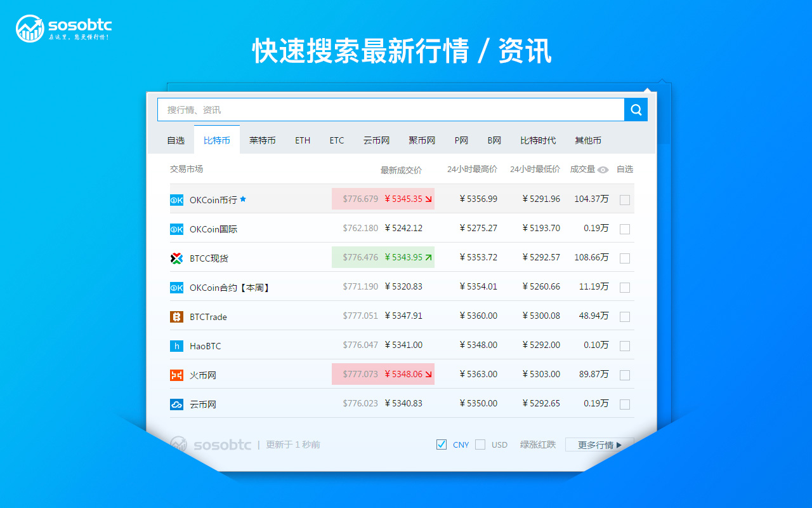Check the 自选 box for OKCoin国际
Viewport: 812px width, 508px height.
click(x=625, y=229)
